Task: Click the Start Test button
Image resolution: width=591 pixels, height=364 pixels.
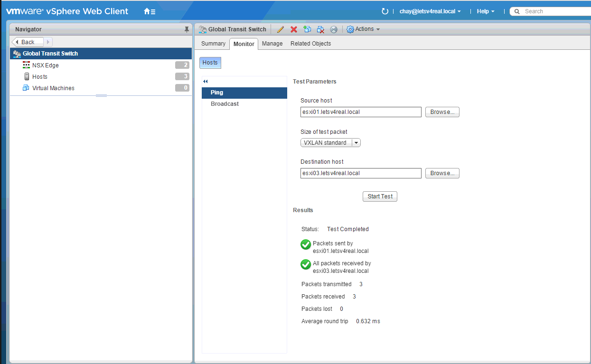Action: point(380,196)
